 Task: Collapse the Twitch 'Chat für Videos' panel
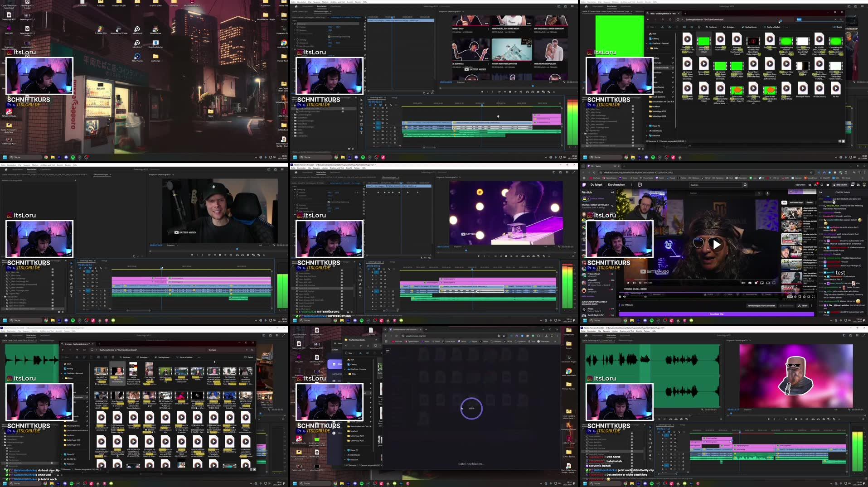tap(821, 192)
